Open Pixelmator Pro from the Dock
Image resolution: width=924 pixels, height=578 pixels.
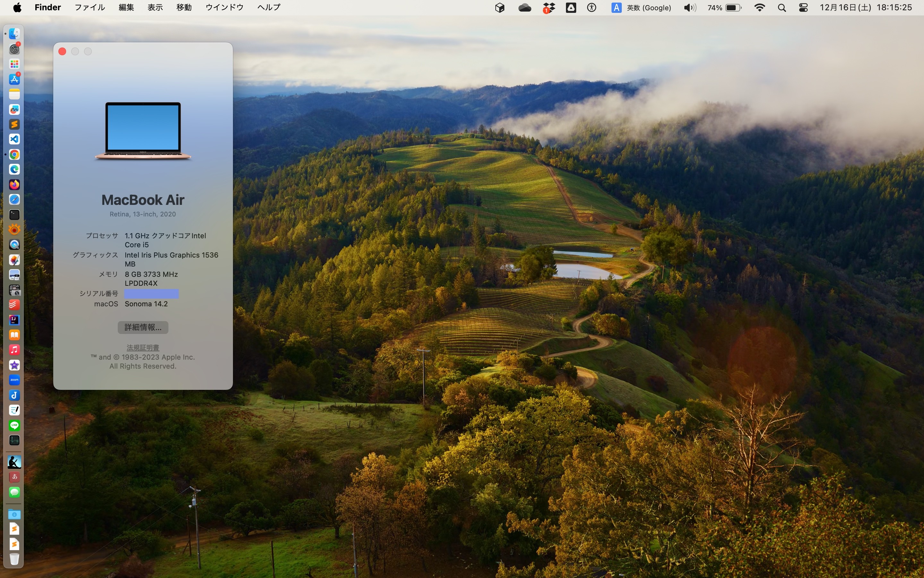click(x=14, y=259)
